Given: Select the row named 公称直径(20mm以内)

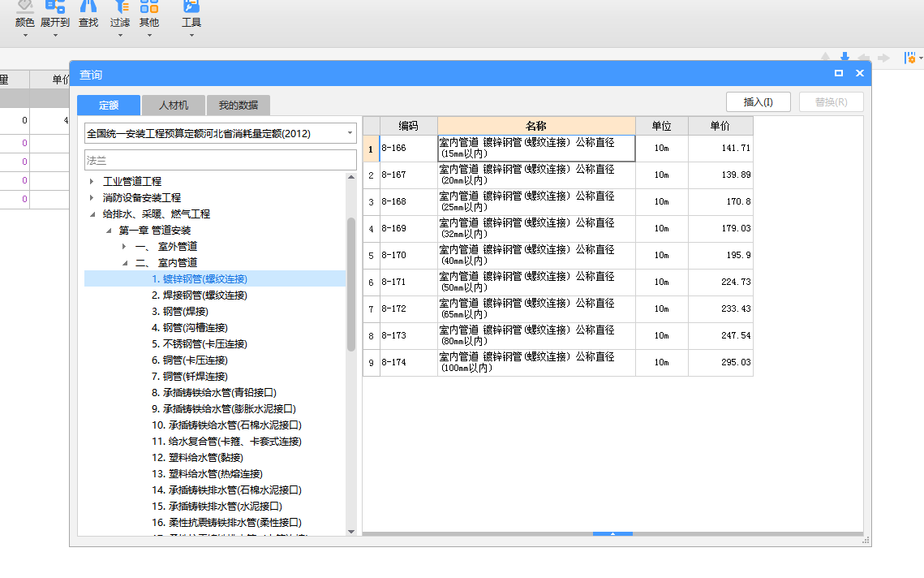Looking at the screenshot, I should (536, 175).
